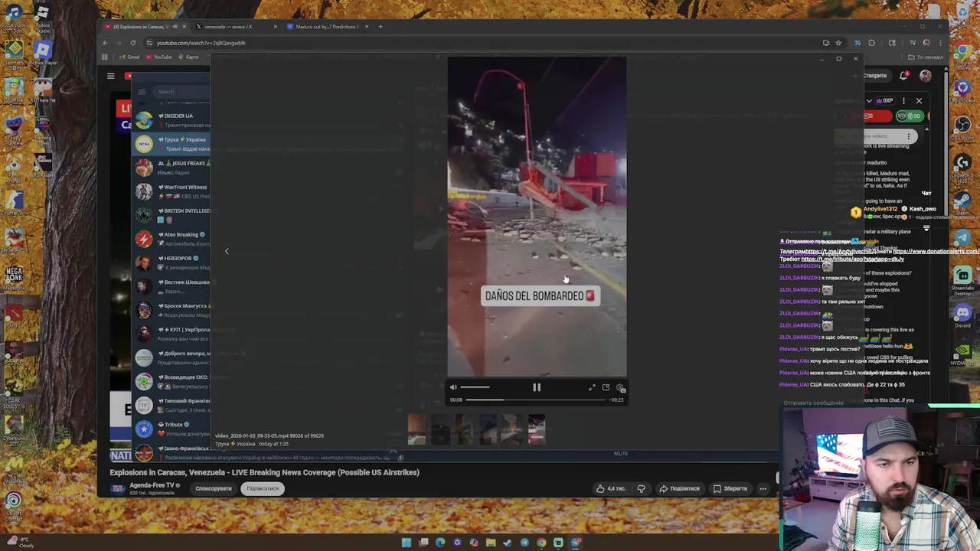
Task: Select the fourth blue thumbnail in the strip
Action: [488, 430]
